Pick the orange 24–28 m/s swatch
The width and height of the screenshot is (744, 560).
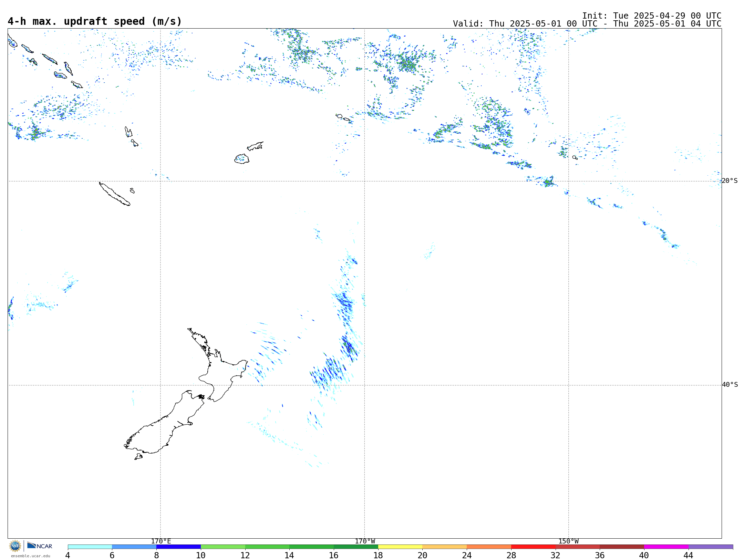tap(489, 547)
